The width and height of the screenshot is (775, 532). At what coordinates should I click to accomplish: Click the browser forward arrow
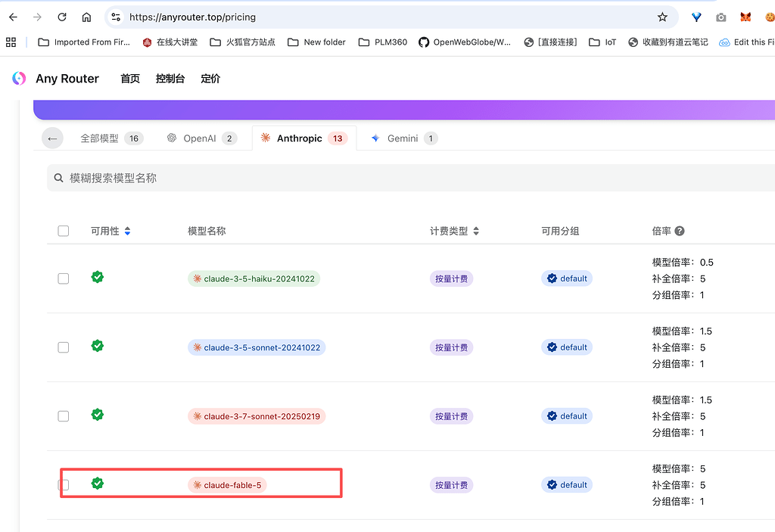tap(37, 17)
